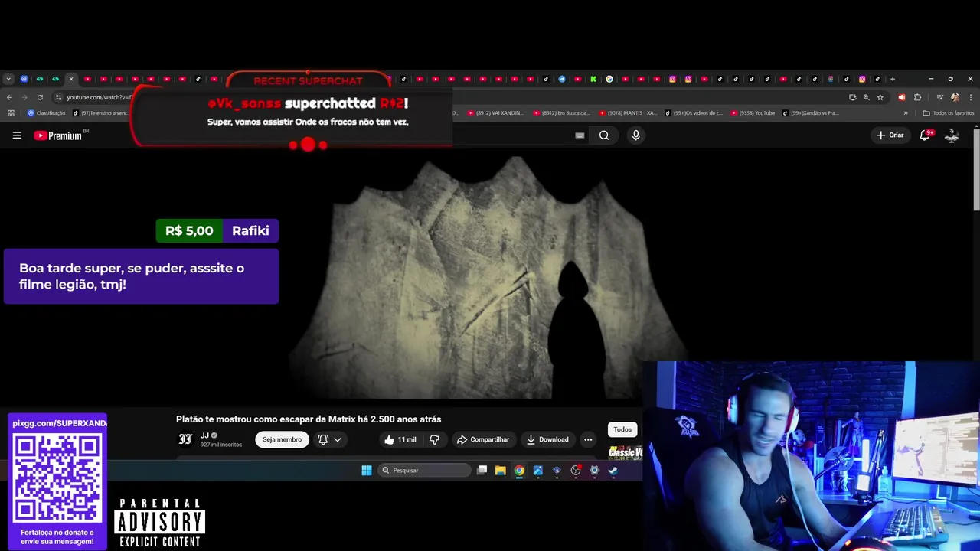Switch to the Google tab
The height and width of the screenshot is (551, 980).
609,79
